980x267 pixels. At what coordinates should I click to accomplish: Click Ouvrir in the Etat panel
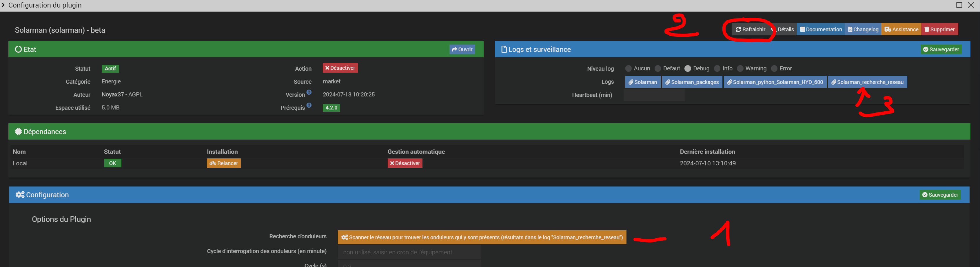click(x=462, y=50)
